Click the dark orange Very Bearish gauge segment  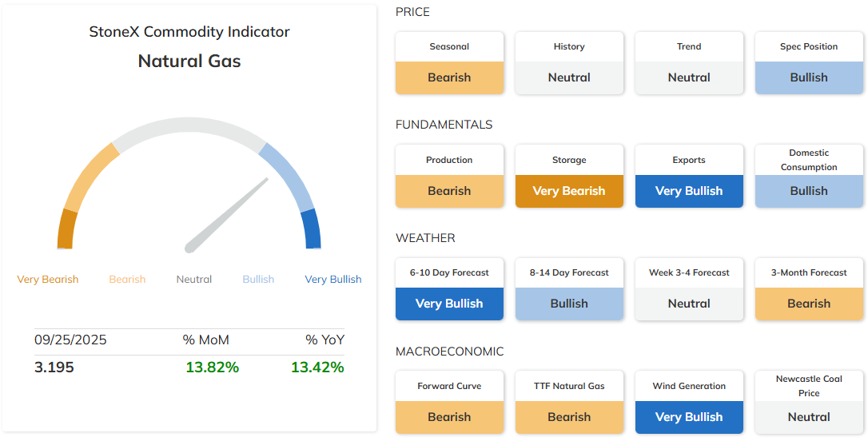66,228
